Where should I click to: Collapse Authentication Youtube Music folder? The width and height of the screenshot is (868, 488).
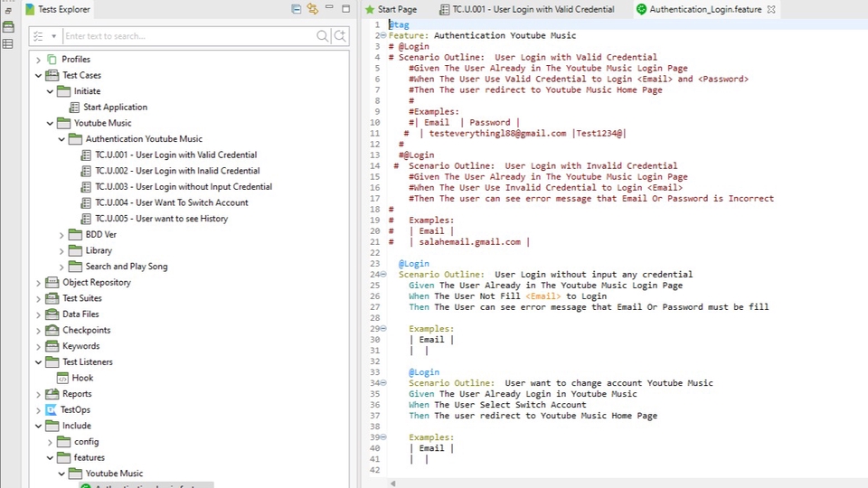click(61, 139)
